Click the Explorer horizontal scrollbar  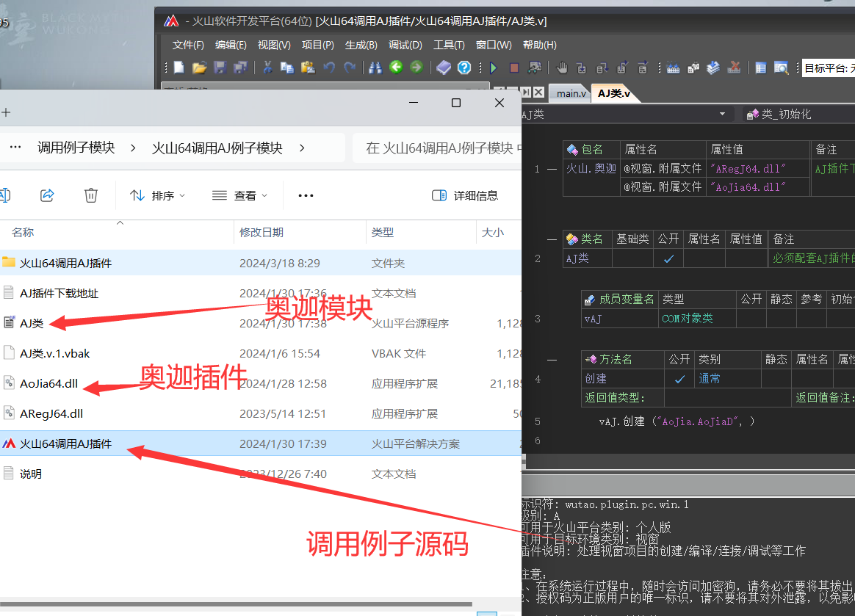236,604
